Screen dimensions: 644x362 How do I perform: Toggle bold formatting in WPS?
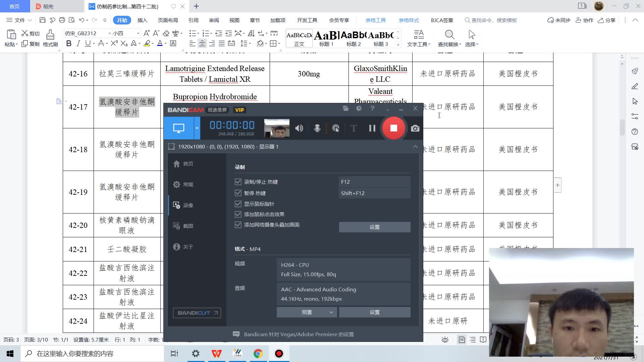(69, 43)
